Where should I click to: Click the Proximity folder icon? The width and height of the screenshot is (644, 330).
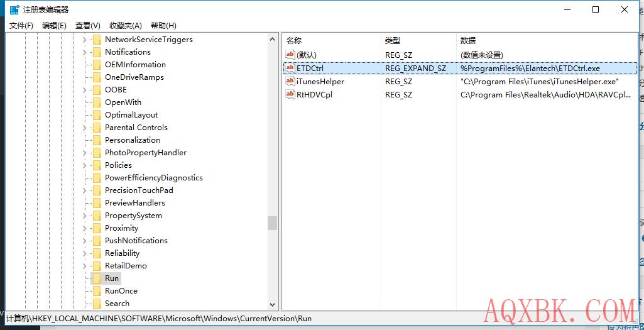pos(97,228)
